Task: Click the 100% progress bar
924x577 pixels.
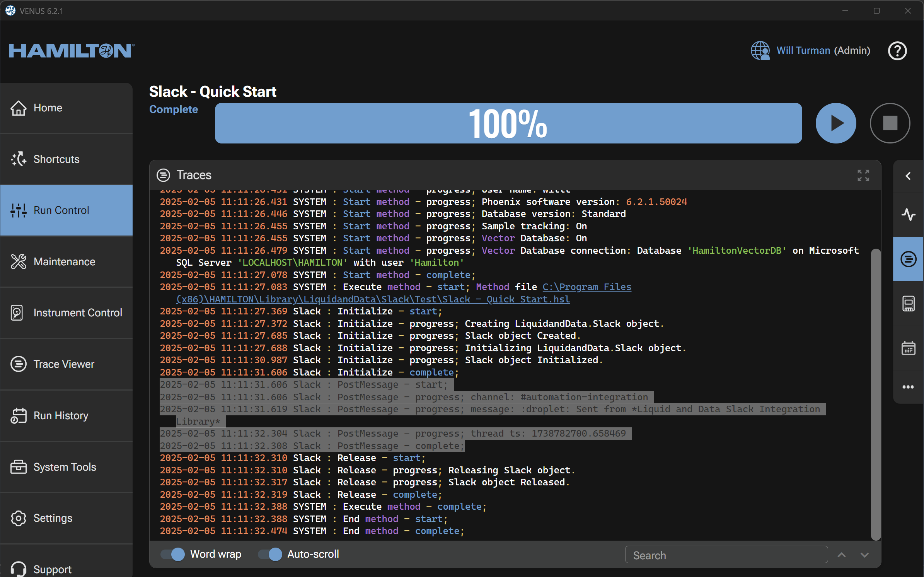Action: tap(508, 123)
